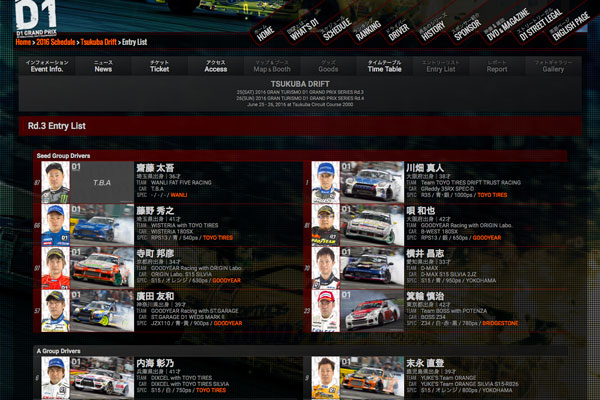Image resolution: width=600 pixels, height=400 pixels.
Task: Click the Home breadcrumb link
Action: pos(24,44)
